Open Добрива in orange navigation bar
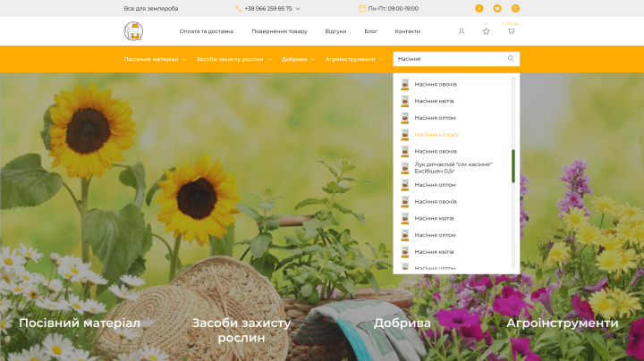 tap(294, 59)
